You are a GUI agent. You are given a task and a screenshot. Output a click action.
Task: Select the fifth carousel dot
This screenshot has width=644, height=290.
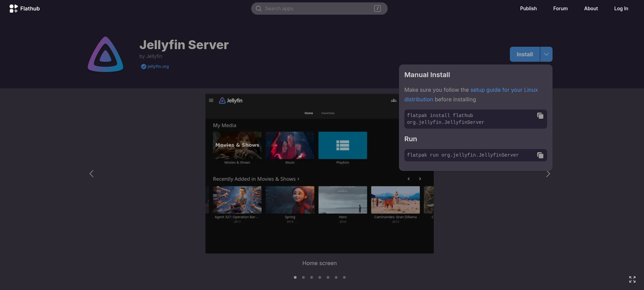328,277
